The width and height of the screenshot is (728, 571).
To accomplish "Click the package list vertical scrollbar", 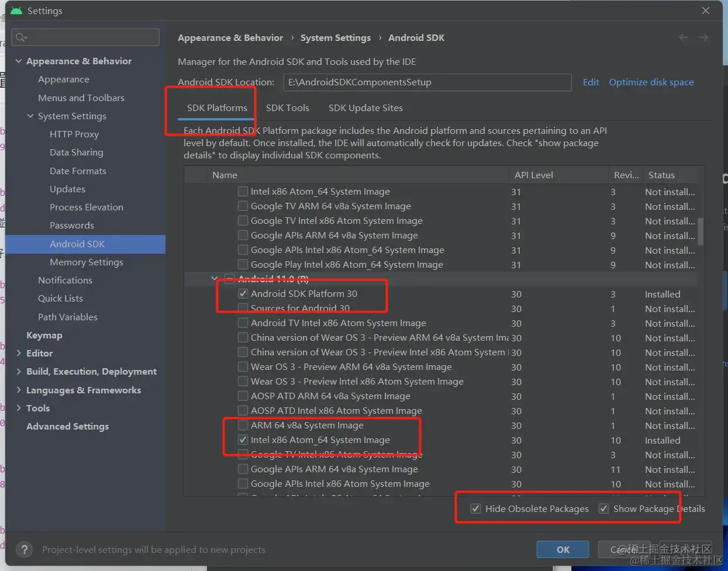I will (x=701, y=231).
